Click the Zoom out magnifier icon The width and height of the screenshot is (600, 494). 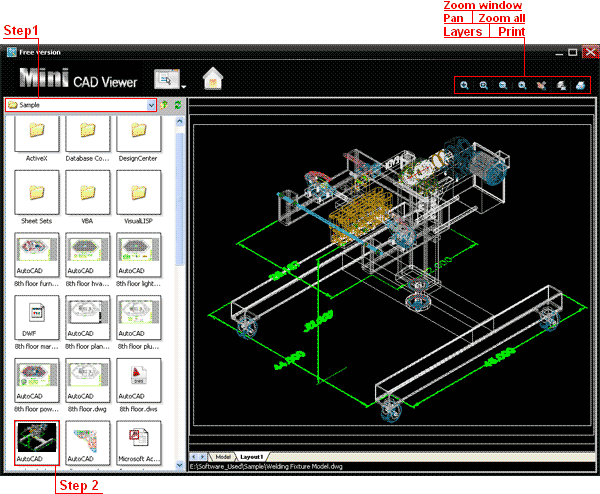pos(503,85)
